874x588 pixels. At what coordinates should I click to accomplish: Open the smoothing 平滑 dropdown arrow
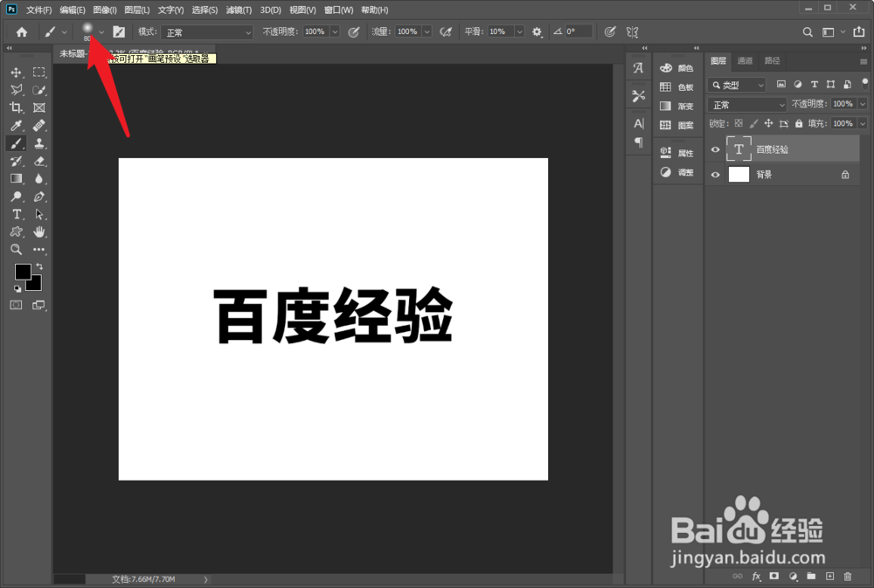click(519, 31)
